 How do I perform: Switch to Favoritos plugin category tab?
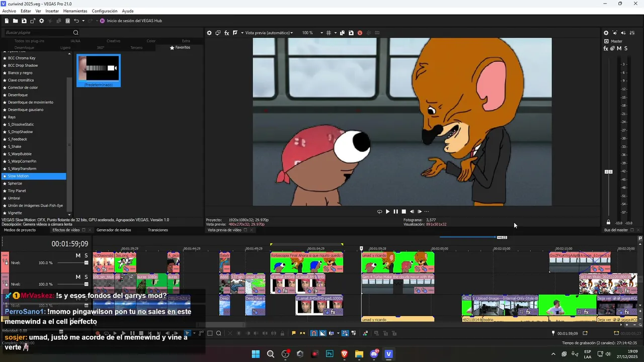180,47
